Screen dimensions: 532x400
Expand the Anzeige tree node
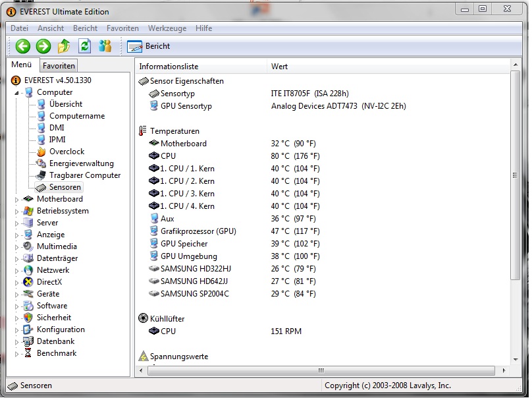click(x=16, y=235)
